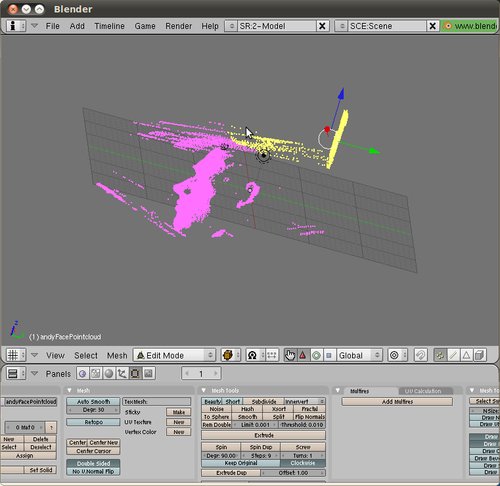Open the Innervert corner-cut dropdown
Screen dimensions: 500x486
click(305, 401)
